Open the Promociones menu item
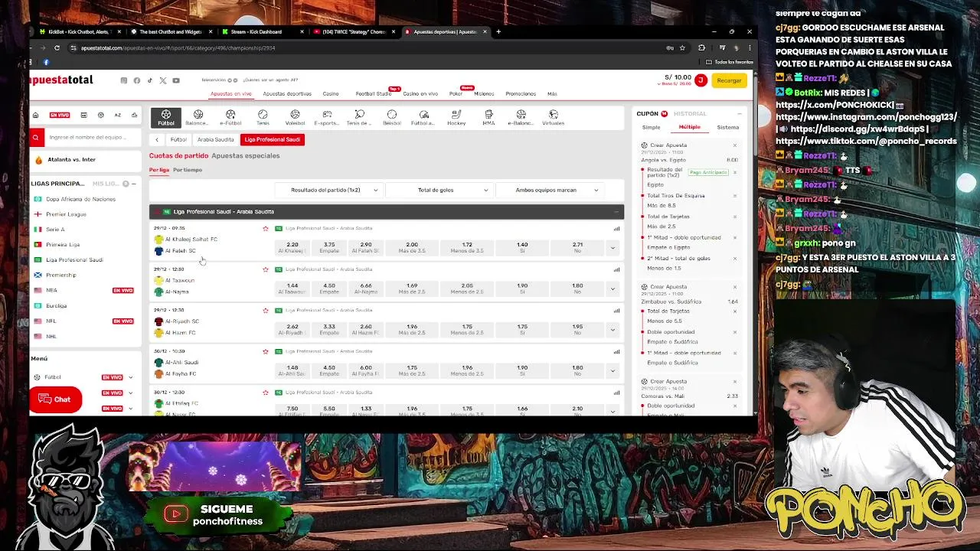Image resolution: width=980 pixels, height=551 pixels. click(521, 93)
